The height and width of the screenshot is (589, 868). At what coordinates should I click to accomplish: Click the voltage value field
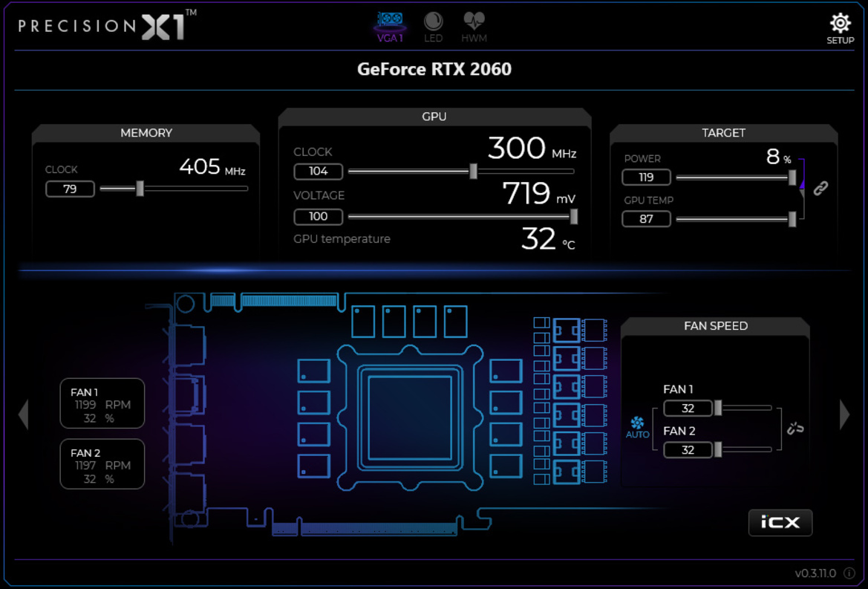(x=319, y=216)
